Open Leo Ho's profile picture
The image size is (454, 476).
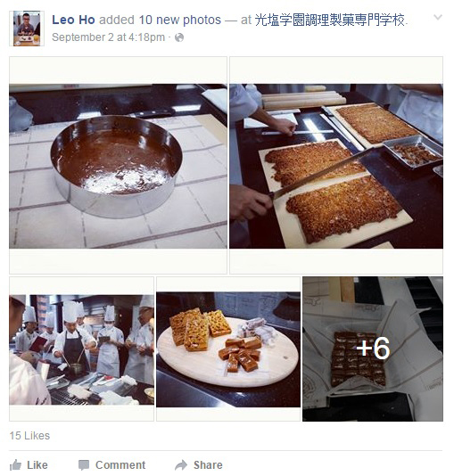point(27,29)
